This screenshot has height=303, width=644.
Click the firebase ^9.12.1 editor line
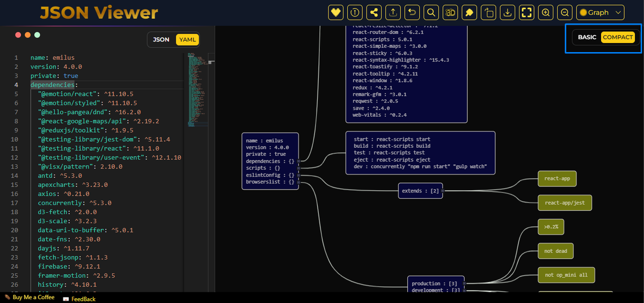pyautogui.click(x=69, y=266)
